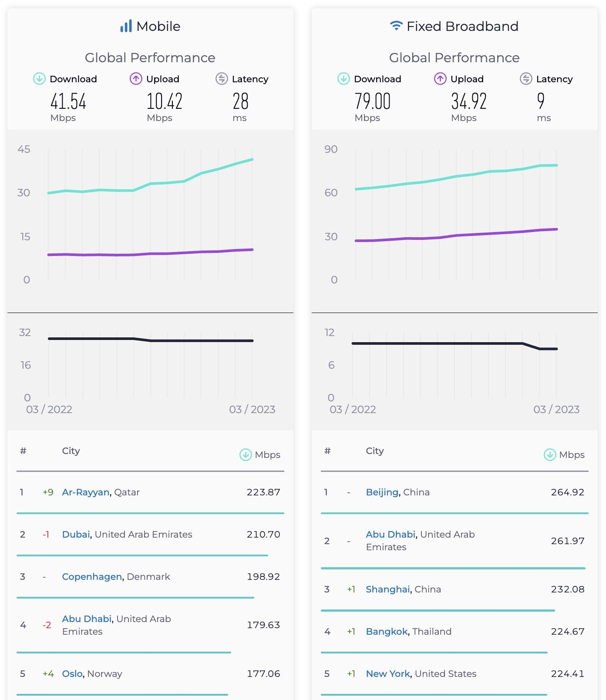Click the Fixed Broadband wifi icon
Viewport: 606px width, 700px height.
tap(396, 26)
